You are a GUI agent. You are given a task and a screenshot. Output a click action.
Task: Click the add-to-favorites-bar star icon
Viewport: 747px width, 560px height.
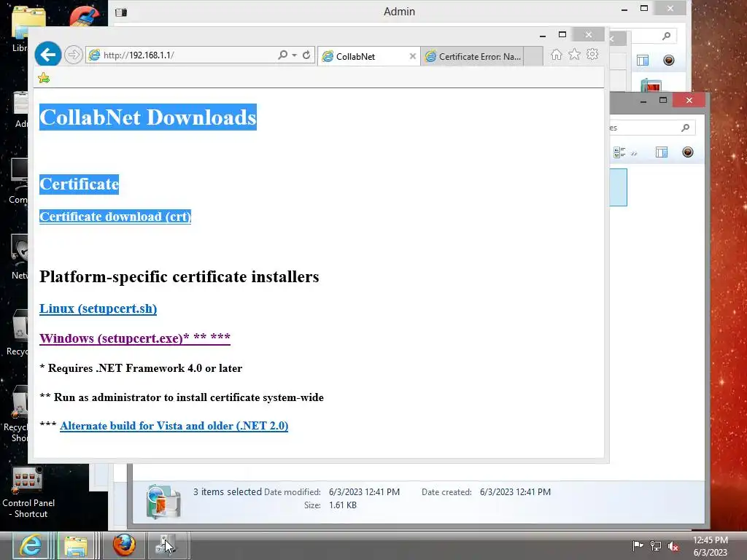[x=44, y=77]
